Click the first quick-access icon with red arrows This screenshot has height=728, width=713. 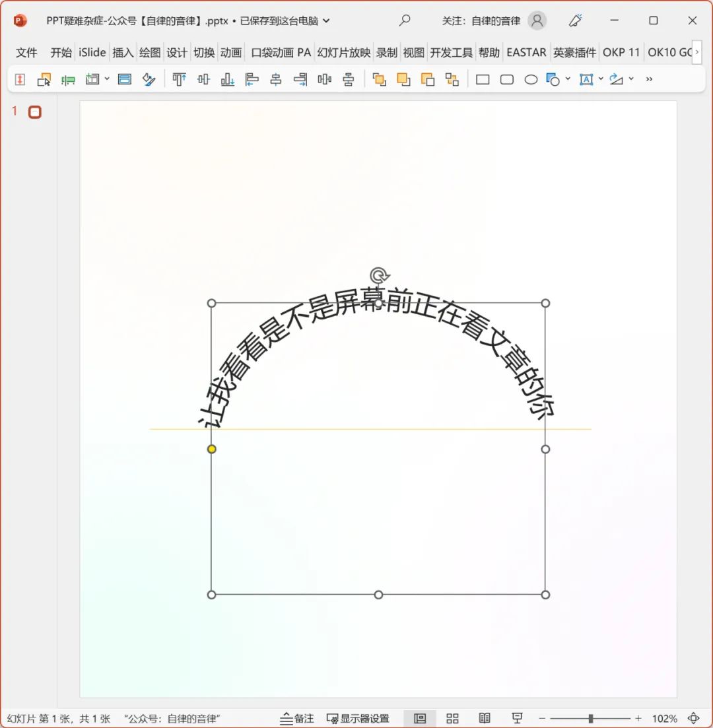20,79
